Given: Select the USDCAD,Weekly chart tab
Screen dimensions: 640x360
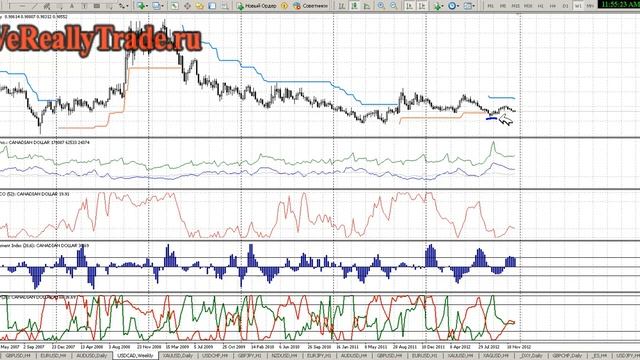Looking at the screenshot, I should pyautogui.click(x=135, y=356).
